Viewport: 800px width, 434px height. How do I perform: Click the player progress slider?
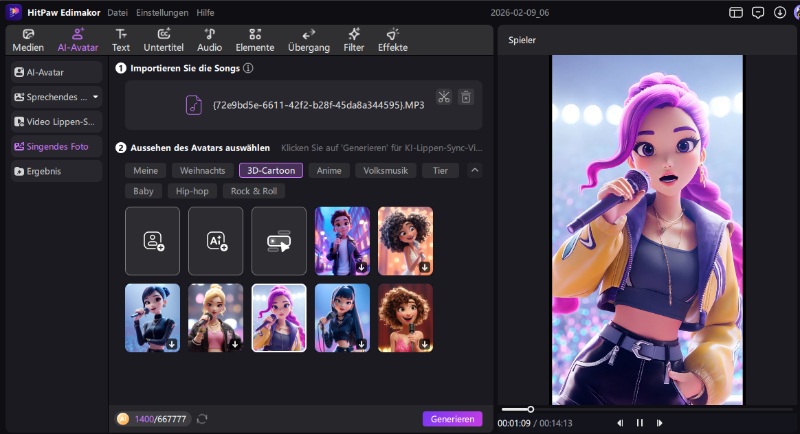tap(530, 409)
